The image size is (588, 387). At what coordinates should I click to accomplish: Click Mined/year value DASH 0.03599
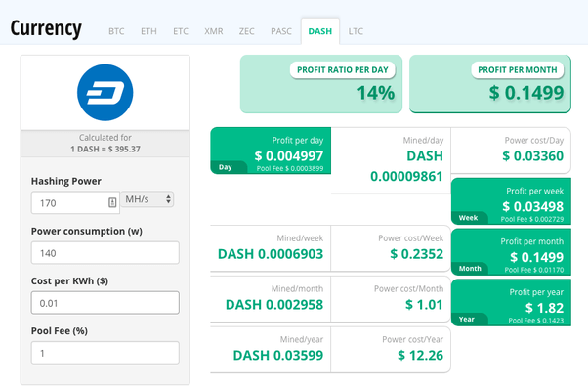pos(277,356)
